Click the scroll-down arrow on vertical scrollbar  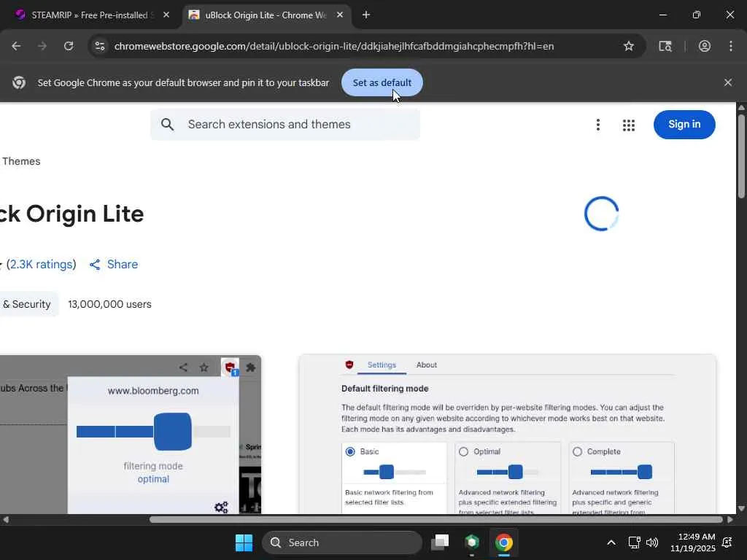coord(741,508)
